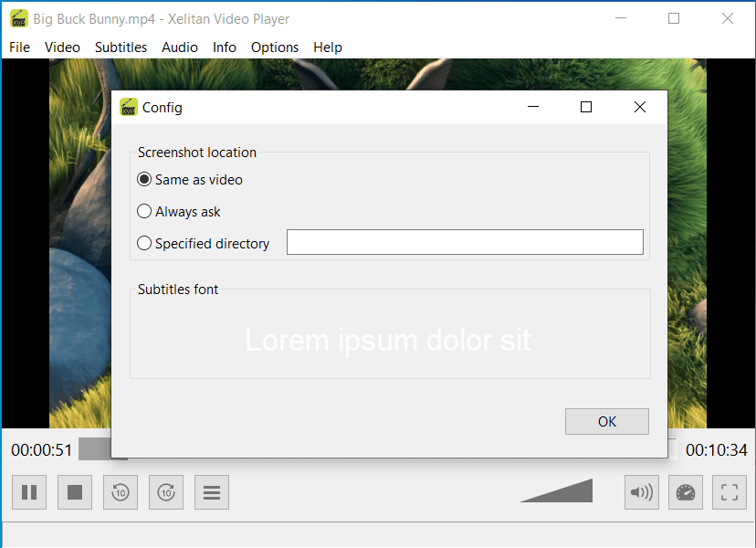Open the Info menu

225,47
